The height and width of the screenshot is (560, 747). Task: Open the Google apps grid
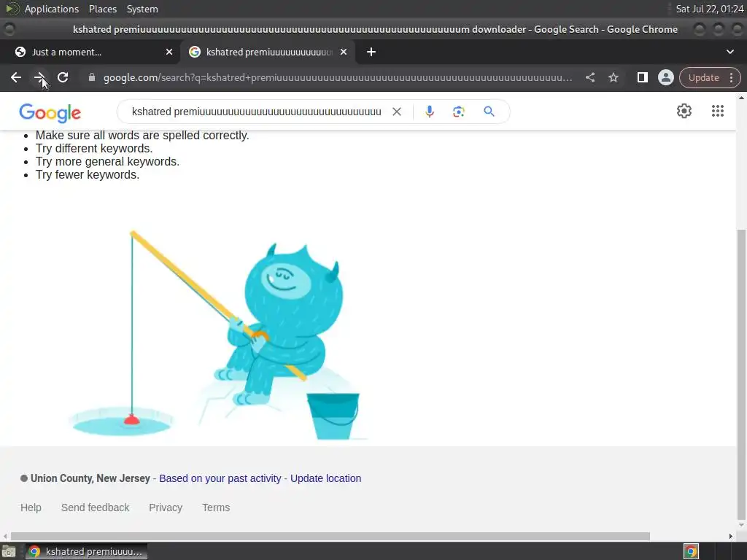[718, 111]
